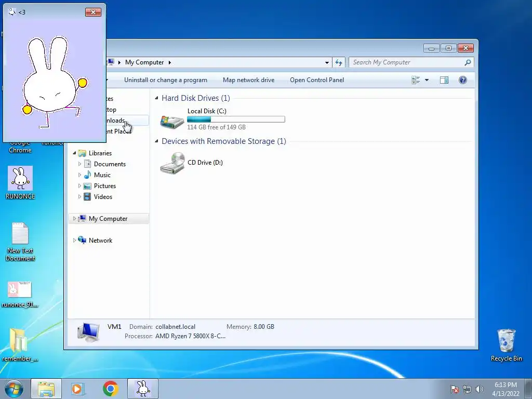Click in Search My Computer field
The height and width of the screenshot is (399, 532).
pyautogui.click(x=407, y=62)
